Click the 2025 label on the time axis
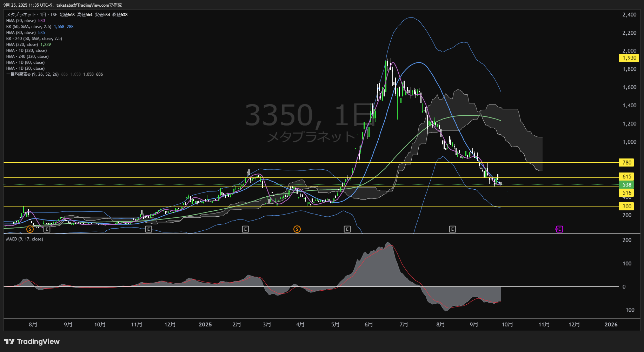644x352 pixels. [x=205, y=325]
